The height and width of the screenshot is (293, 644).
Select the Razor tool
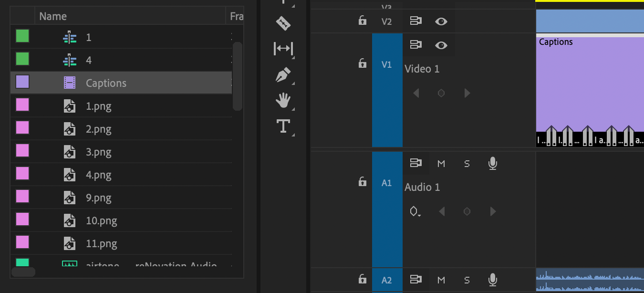click(283, 22)
